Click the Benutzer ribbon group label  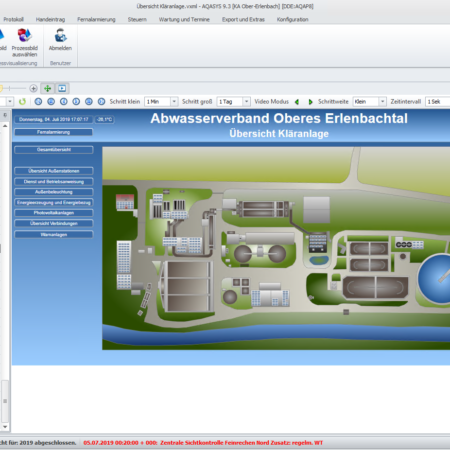point(60,63)
